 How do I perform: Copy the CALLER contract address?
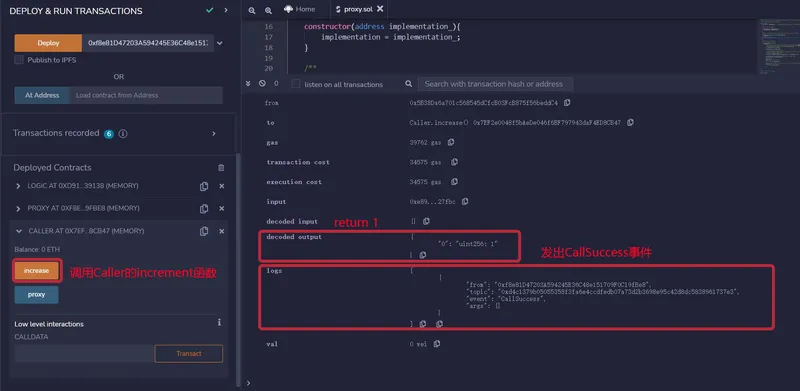pos(204,231)
